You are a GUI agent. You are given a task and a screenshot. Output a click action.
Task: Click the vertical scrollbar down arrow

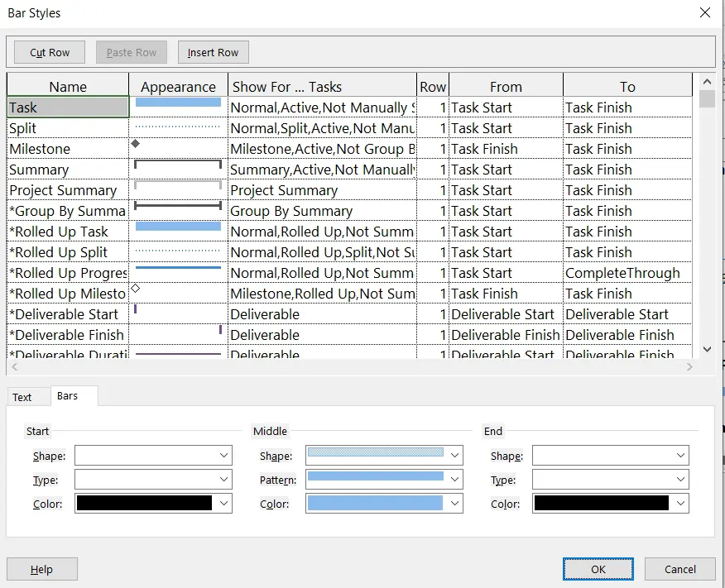tap(707, 349)
